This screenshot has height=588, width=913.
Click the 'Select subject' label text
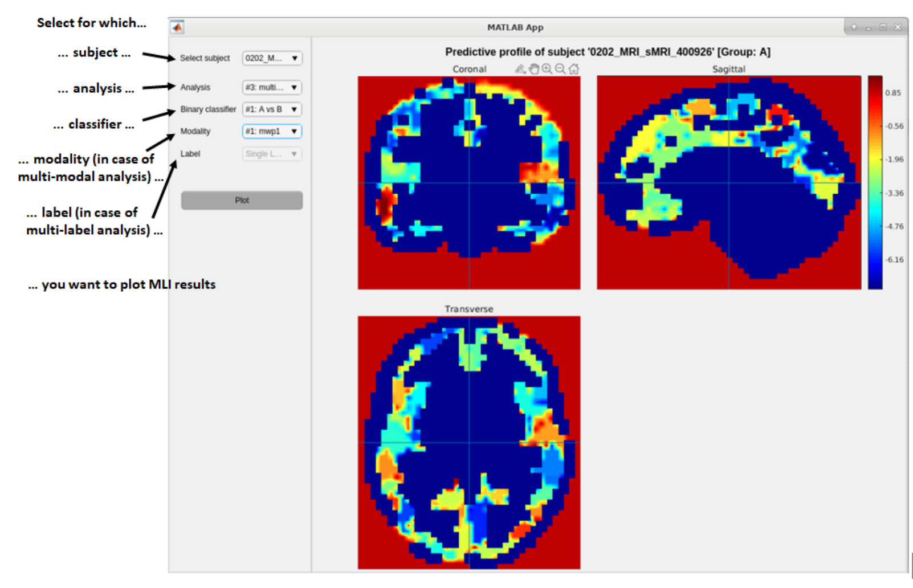click(204, 58)
